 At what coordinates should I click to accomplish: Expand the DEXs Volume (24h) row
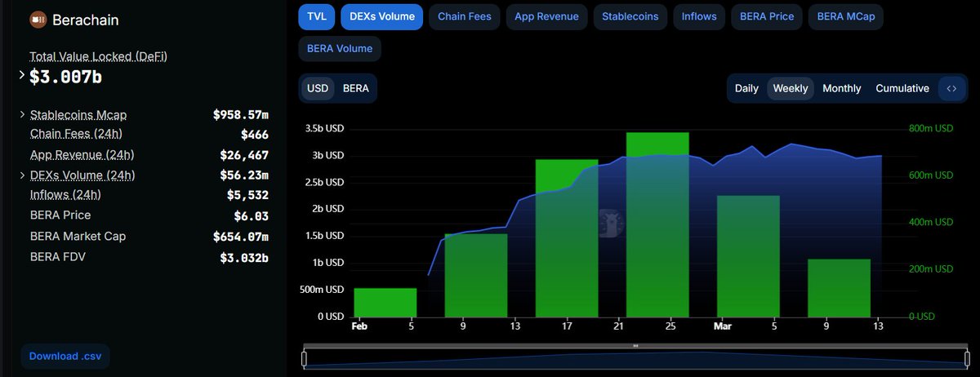pos(22,175)
